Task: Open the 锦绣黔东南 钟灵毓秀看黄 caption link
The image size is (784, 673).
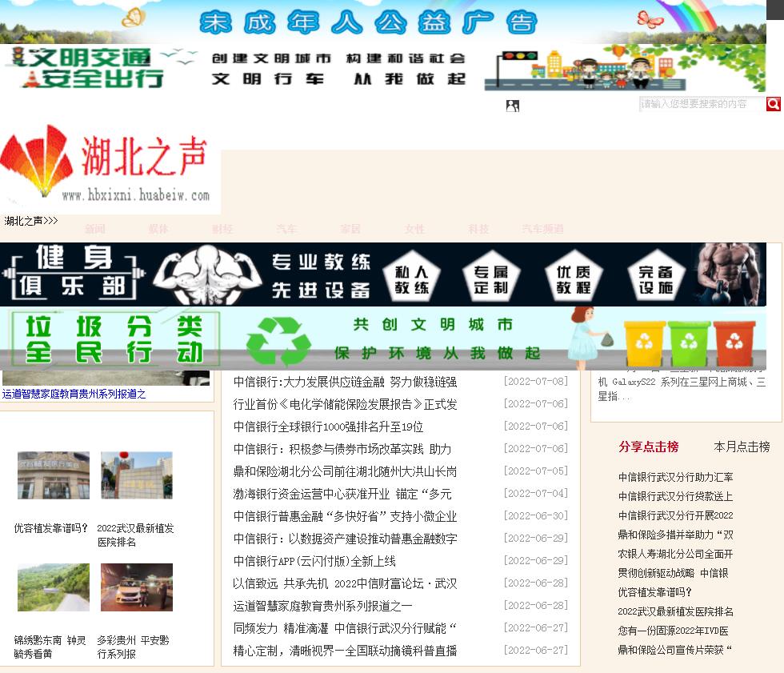Action: (x=50, y=647)
